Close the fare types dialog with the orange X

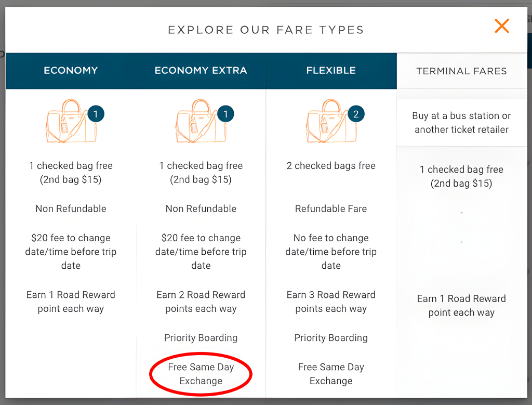click(501, 26)
